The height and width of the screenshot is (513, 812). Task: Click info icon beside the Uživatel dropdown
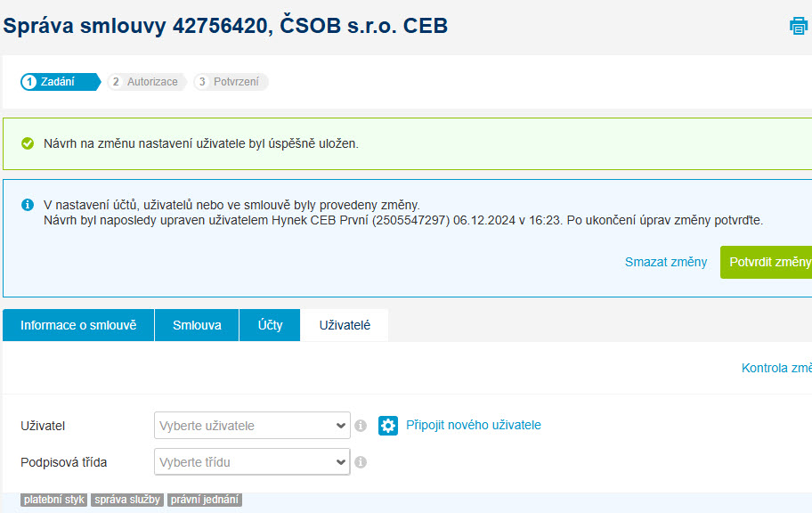[361, 426]
